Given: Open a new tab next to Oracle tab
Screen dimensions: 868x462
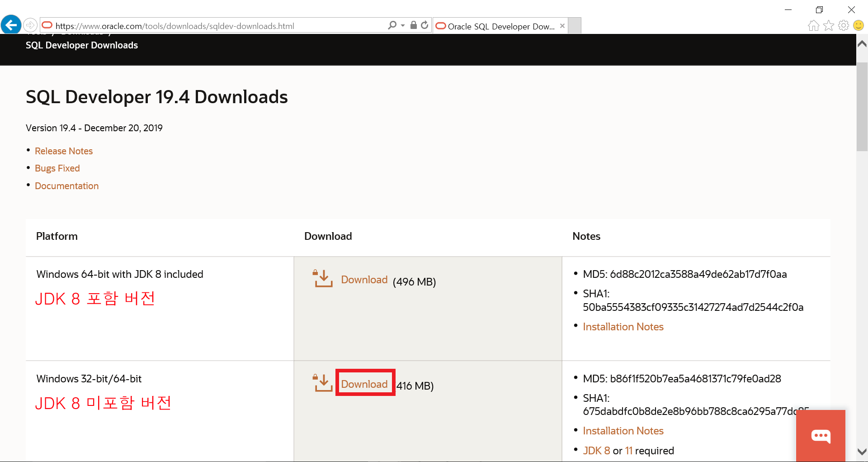Looking at the screenshot, I should [x=575, y=26].
